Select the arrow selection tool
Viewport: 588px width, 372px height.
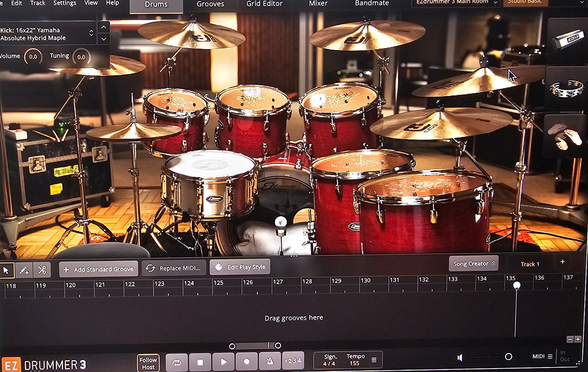[6, 270]
